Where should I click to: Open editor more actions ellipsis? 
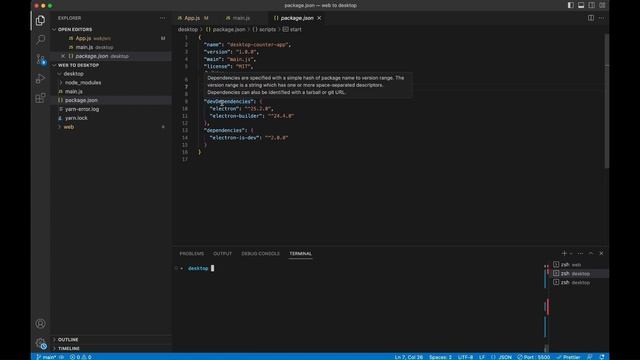tap(601, 18)
